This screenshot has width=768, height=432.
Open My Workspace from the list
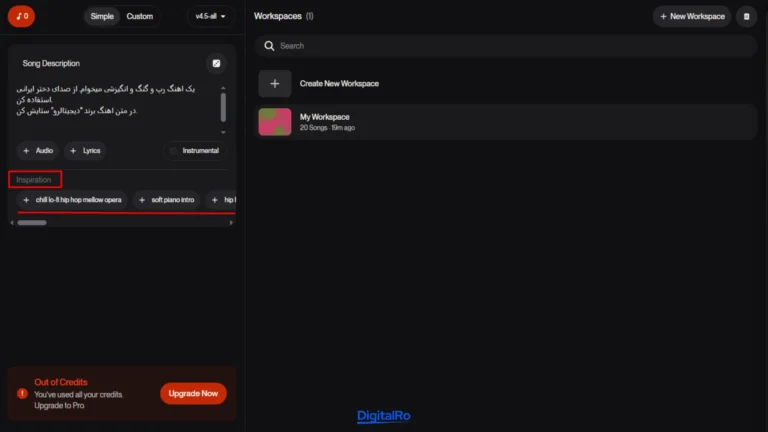point(325,122)
